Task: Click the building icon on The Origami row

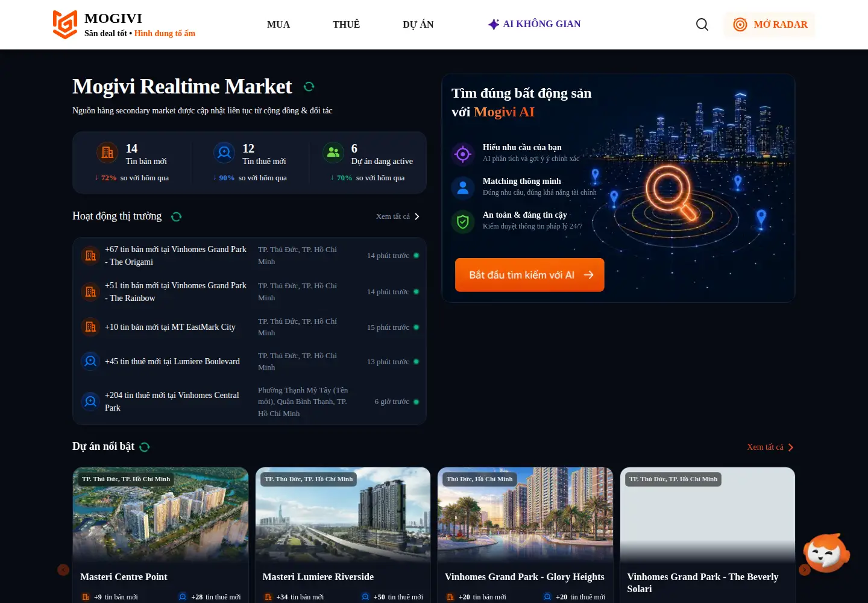Action: click(x=90, y=256)
